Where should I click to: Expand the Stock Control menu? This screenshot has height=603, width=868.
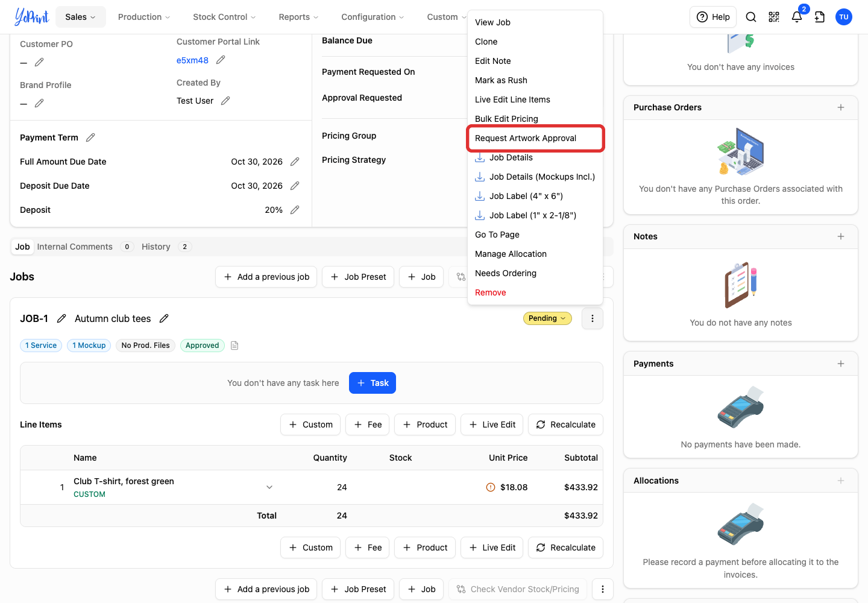(x=224, y=17)
